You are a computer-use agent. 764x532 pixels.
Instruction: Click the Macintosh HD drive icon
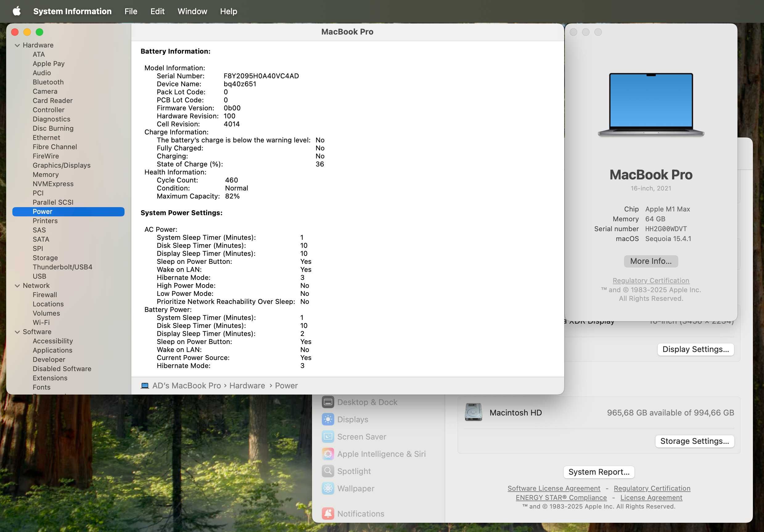[x=473, y=412]
